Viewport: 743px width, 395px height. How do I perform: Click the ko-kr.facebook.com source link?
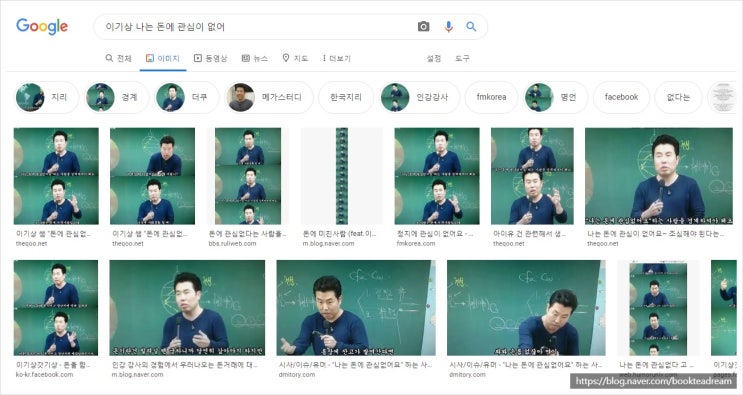pos(45,375)
